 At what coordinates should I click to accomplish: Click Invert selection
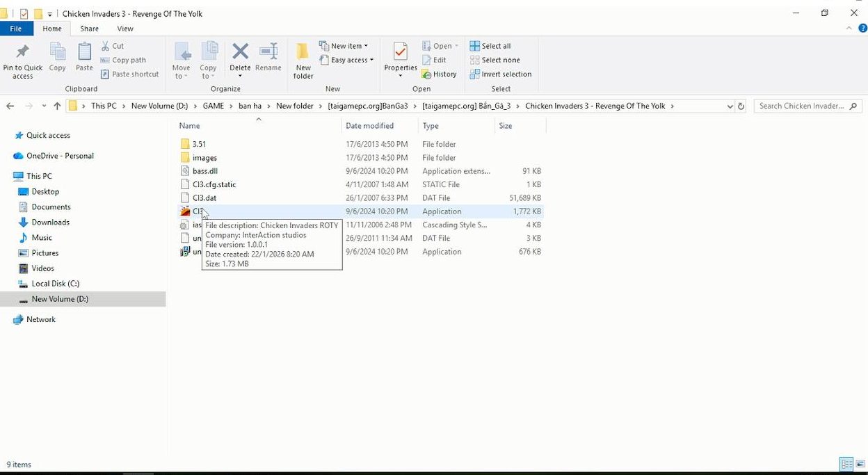501,74
